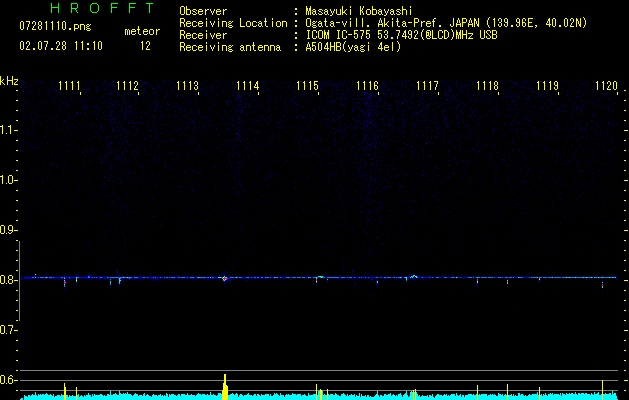Click the meteor label

(142, 31)
